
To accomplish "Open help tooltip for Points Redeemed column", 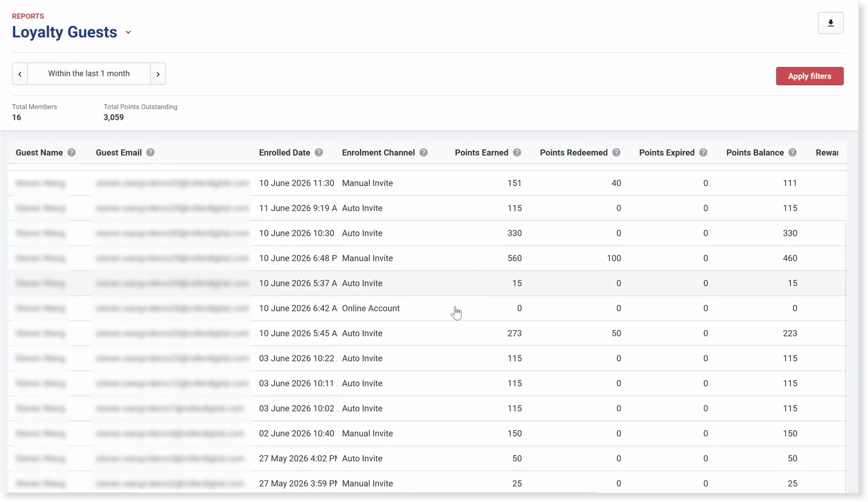I will 616,153.
